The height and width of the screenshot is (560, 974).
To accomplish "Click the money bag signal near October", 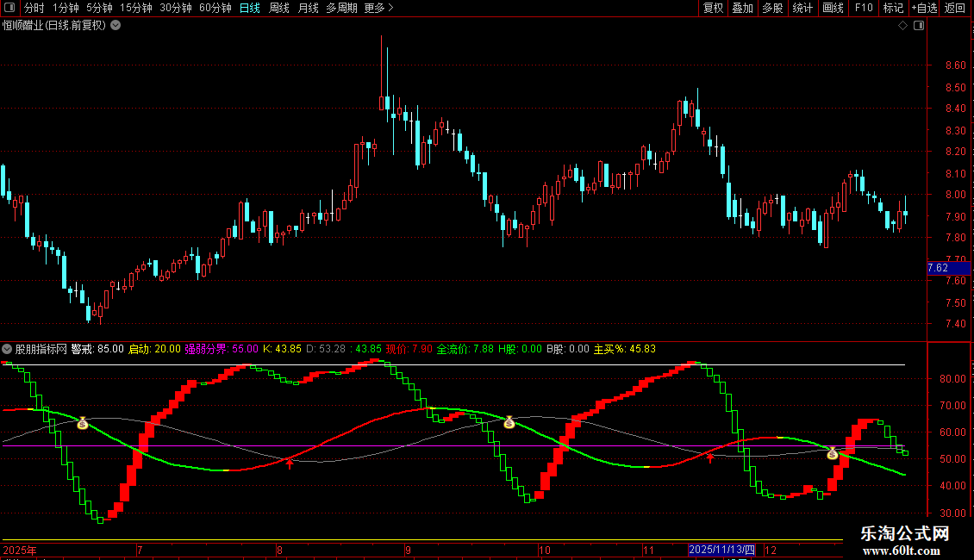I will tap(509, 423).
